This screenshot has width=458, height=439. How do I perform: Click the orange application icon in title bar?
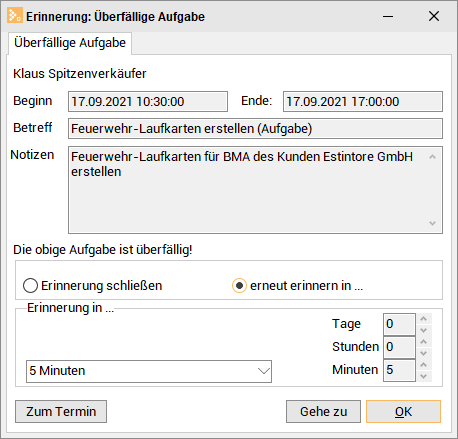point(15,16)
